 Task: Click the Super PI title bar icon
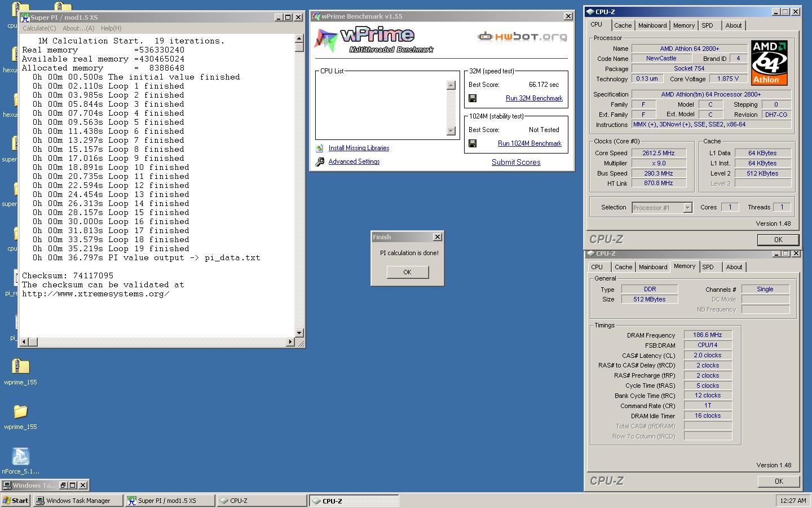click(25, 17)
